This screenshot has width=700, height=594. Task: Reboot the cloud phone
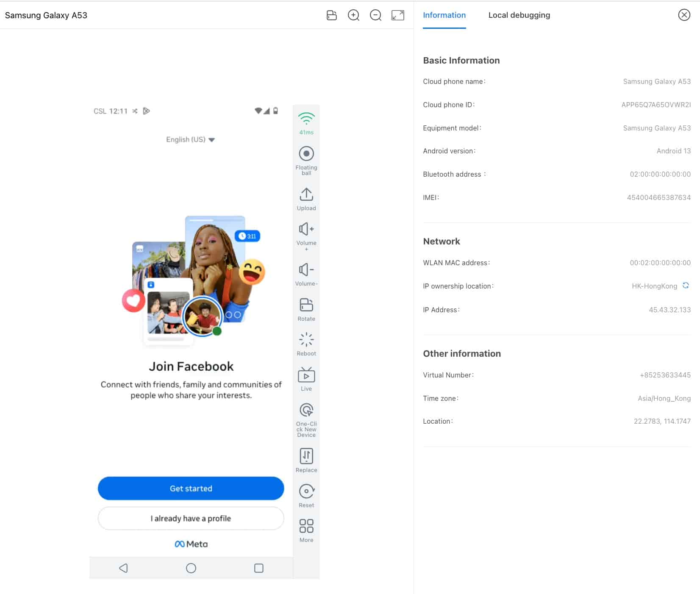[x=306, y=344]
